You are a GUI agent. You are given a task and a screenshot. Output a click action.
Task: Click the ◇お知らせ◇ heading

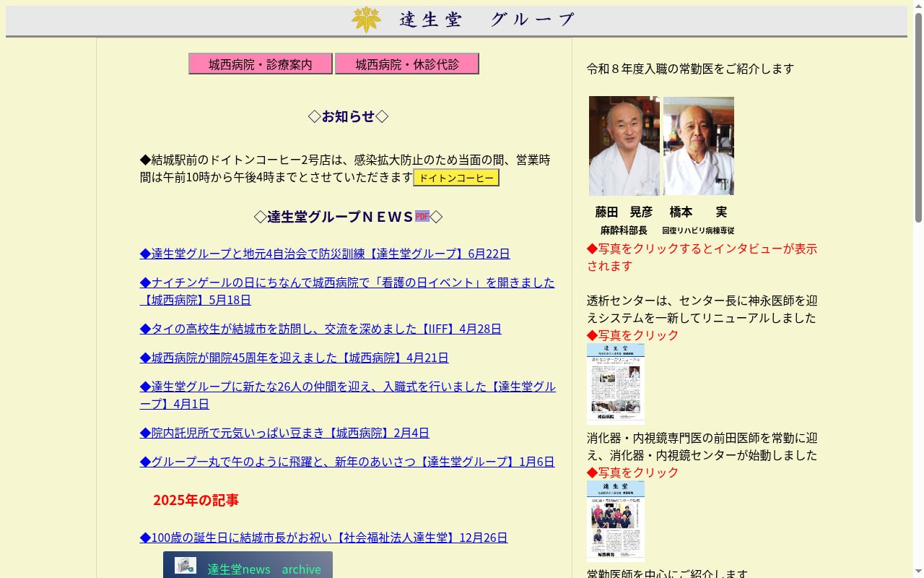click(348, 116)
